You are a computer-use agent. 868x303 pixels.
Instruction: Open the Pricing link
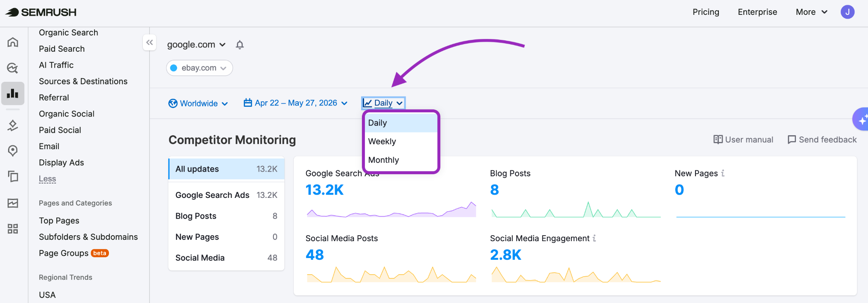pos(706,12)
